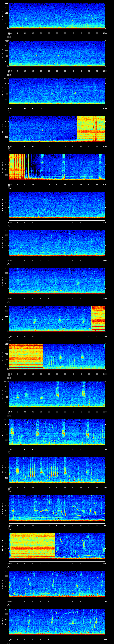114x644 pixels.
Task: Click the 18:00 end time label
Action: point(105,147)
